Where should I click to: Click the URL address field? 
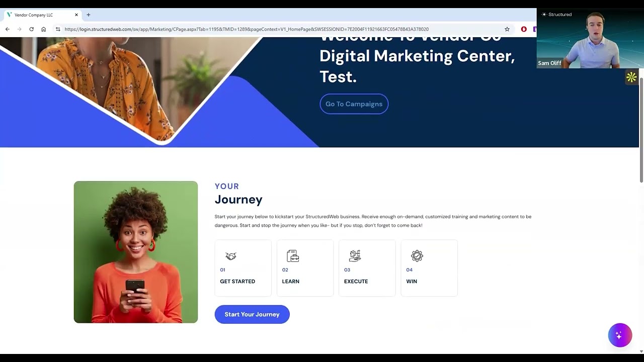[282, 29]
